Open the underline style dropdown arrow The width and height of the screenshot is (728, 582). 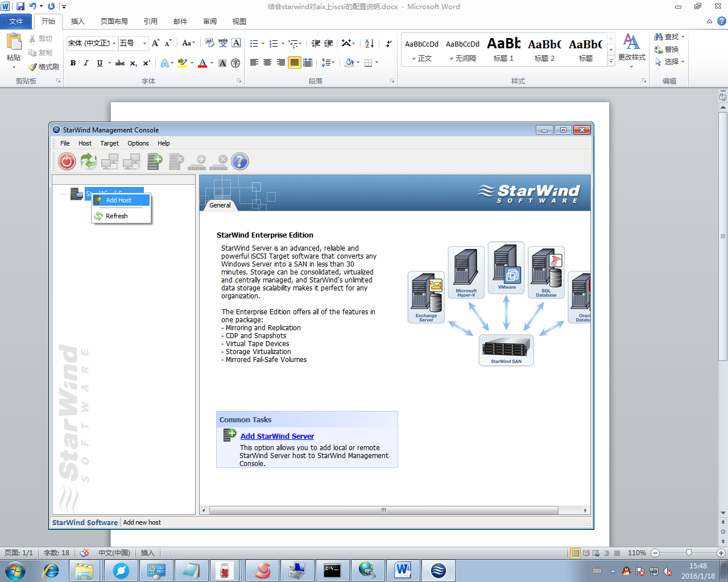[108, 63]
